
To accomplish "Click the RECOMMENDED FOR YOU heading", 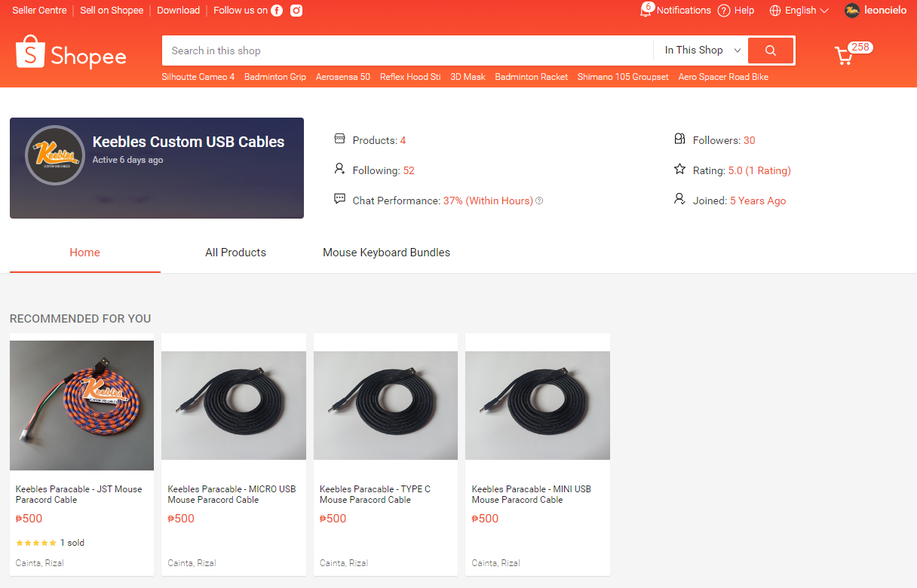I will point(80,319).
